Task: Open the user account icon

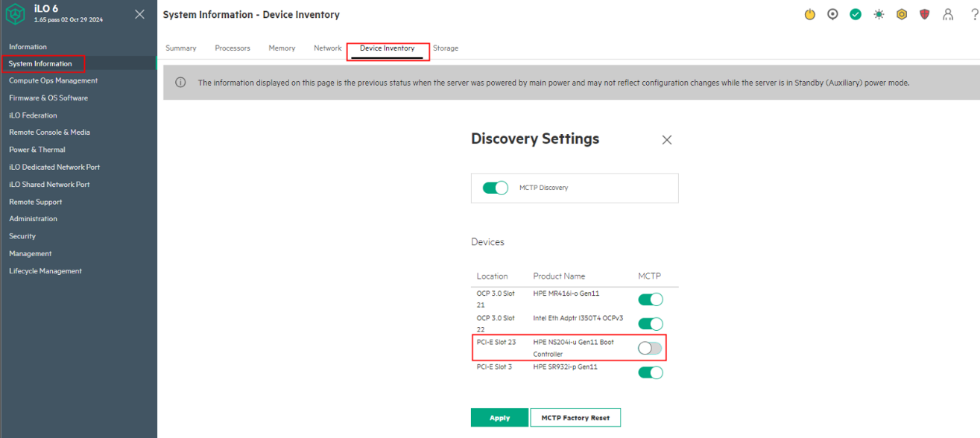Action: (x=948, y=14)
